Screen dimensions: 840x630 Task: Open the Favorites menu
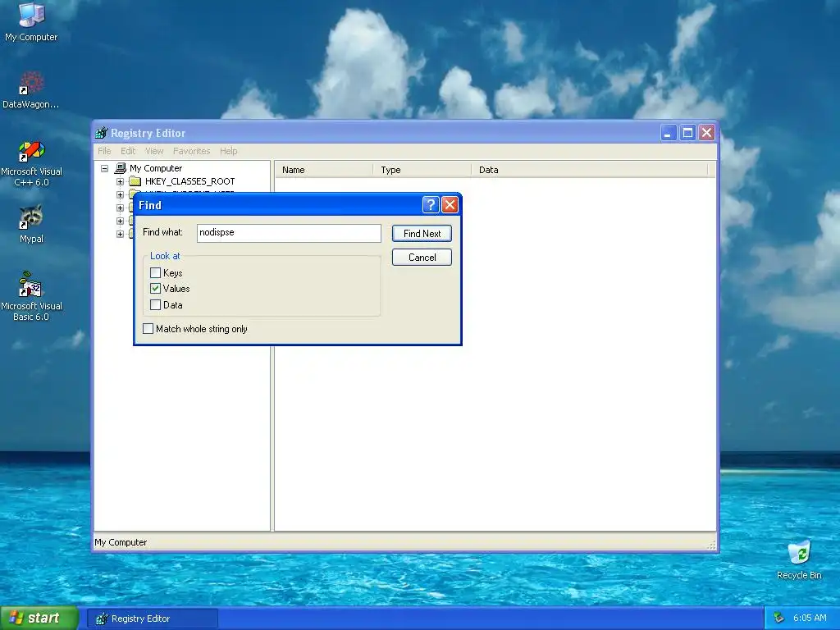[x=191, y=151]
